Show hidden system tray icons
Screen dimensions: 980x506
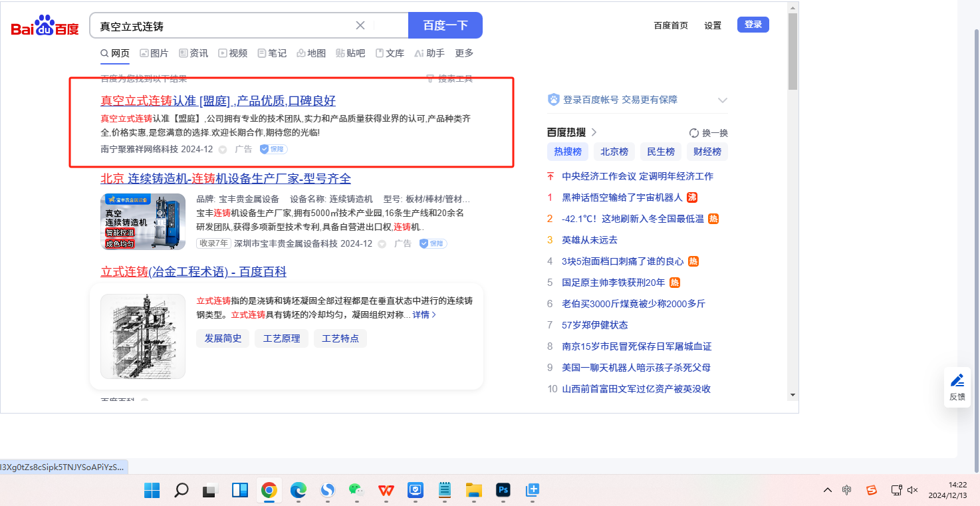[827, 490]
